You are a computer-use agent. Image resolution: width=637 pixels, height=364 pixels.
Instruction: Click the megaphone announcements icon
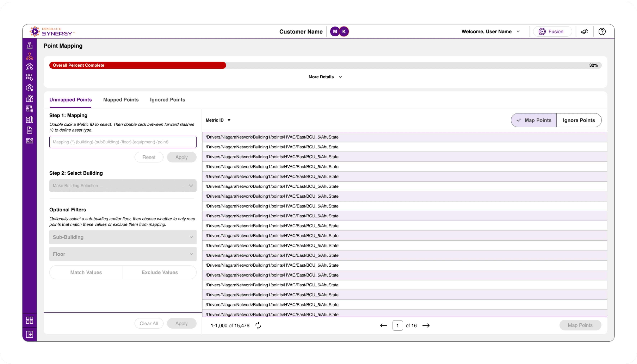pyautogui.click(x=584, y=32)
